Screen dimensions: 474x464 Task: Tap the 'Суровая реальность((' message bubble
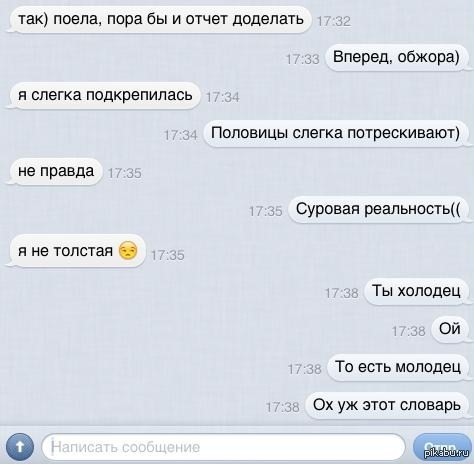coord(380,209)
